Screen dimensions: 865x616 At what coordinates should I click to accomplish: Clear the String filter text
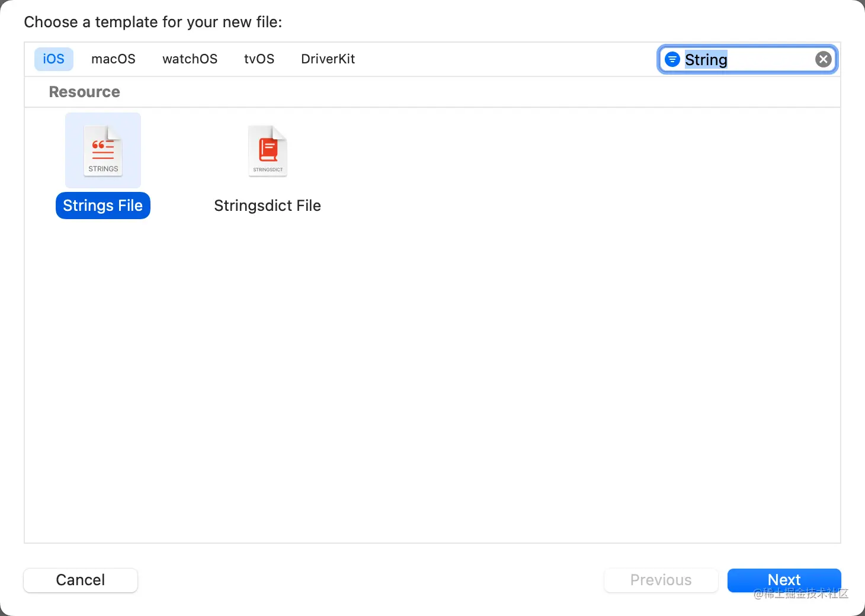tap(823, 59)
